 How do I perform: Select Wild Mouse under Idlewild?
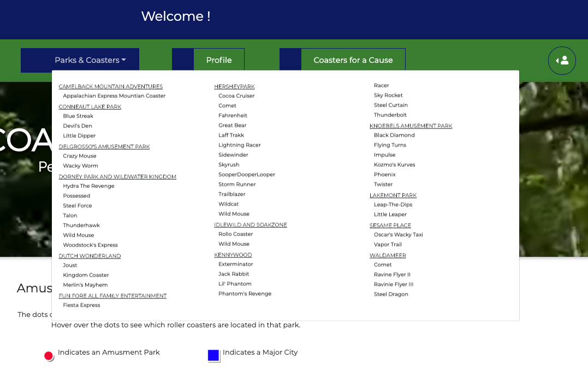[x=234, y=244]
